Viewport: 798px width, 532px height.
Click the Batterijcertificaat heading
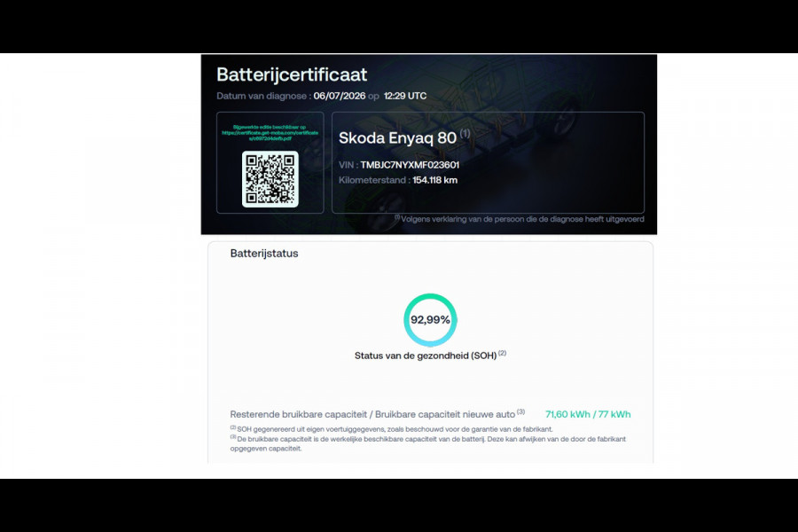point(292,74)
